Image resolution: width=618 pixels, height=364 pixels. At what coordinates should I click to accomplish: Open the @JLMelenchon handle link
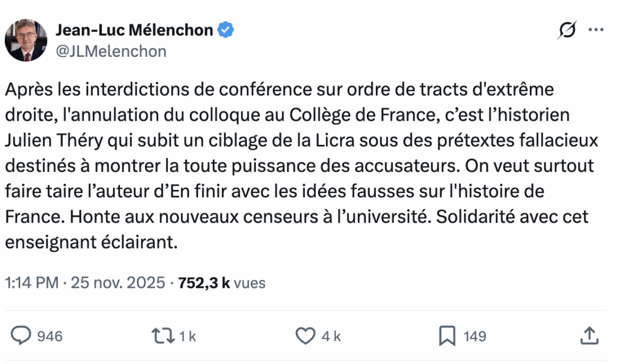click(x=111, y=51)
